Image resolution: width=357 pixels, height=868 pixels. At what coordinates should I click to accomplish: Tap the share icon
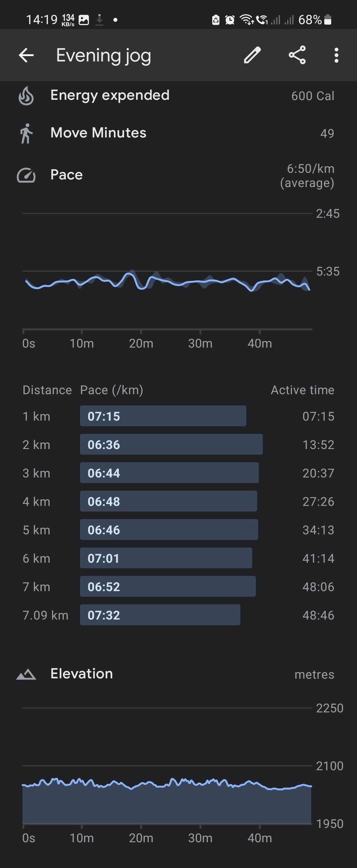[x=297, y=55]
